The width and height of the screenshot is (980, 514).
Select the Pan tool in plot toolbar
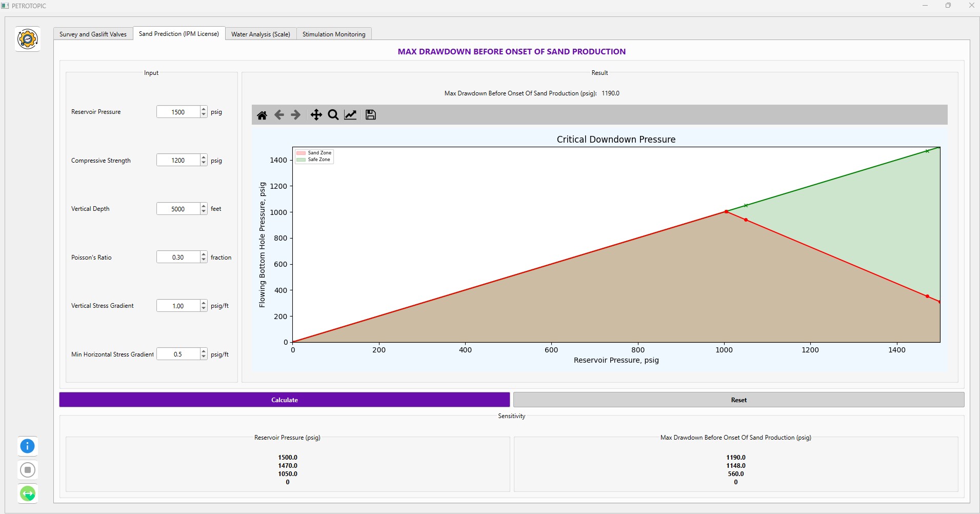pos(316,115)
